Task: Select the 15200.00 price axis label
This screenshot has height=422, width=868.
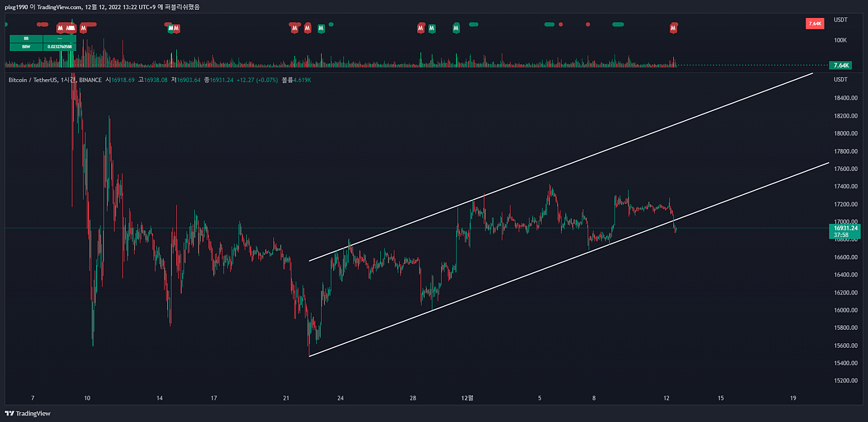Action: (x=846, y=381)
